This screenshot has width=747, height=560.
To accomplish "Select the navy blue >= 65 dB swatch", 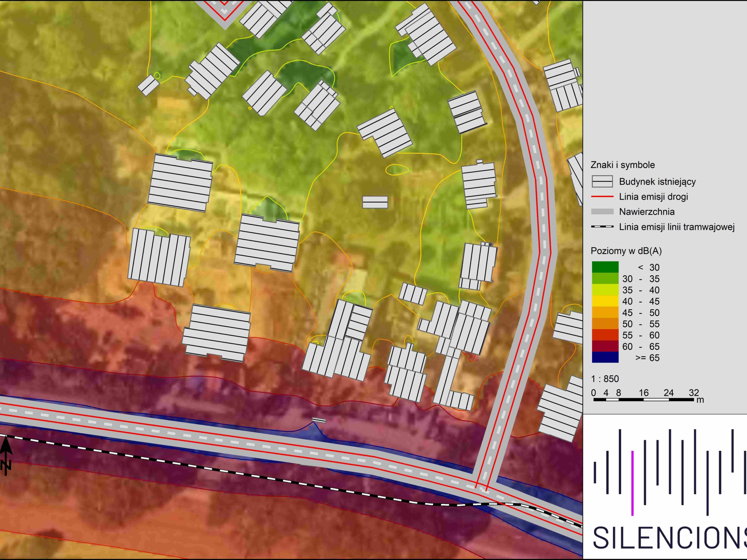I will 605,358.
